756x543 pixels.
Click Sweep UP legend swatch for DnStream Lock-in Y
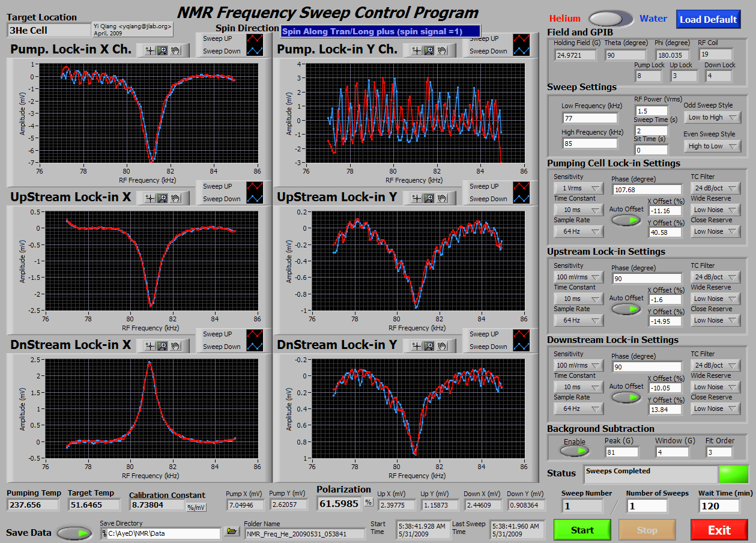pos(522,334)
